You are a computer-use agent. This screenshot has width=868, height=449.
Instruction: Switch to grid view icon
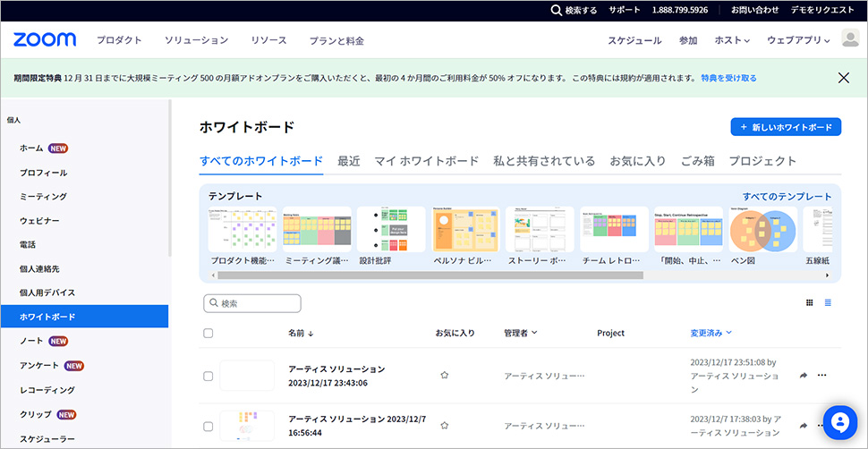(809, 303)
